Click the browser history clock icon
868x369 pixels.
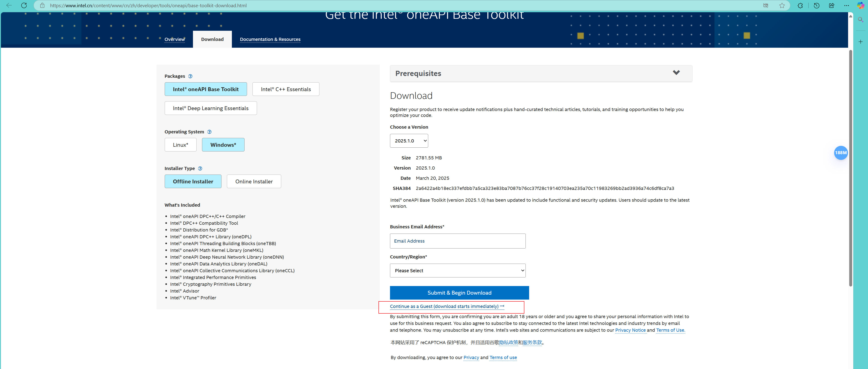tap(816, 5)
